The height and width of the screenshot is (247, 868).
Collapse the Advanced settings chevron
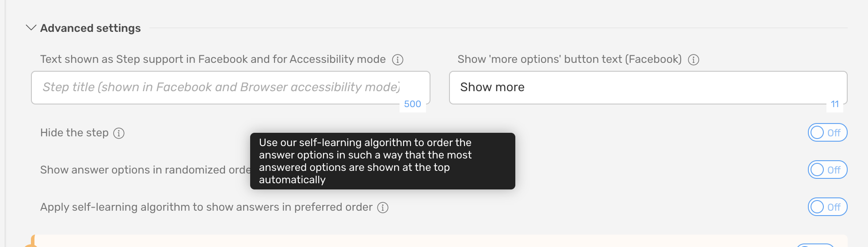[31, 28]
